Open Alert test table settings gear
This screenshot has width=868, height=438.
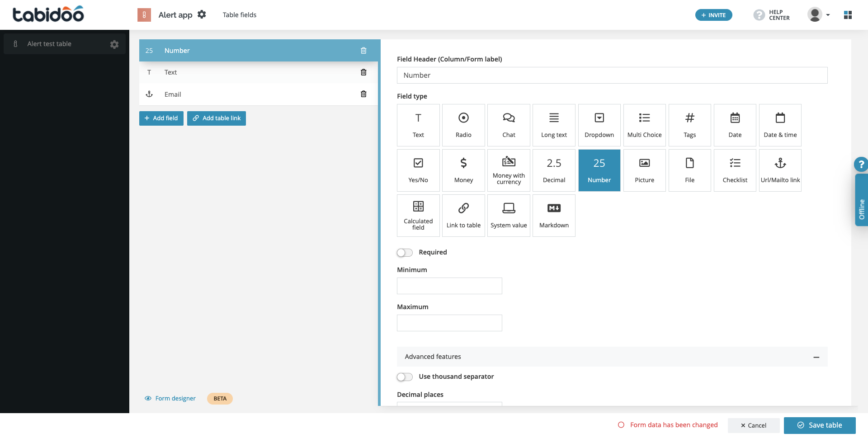[114, 44]
